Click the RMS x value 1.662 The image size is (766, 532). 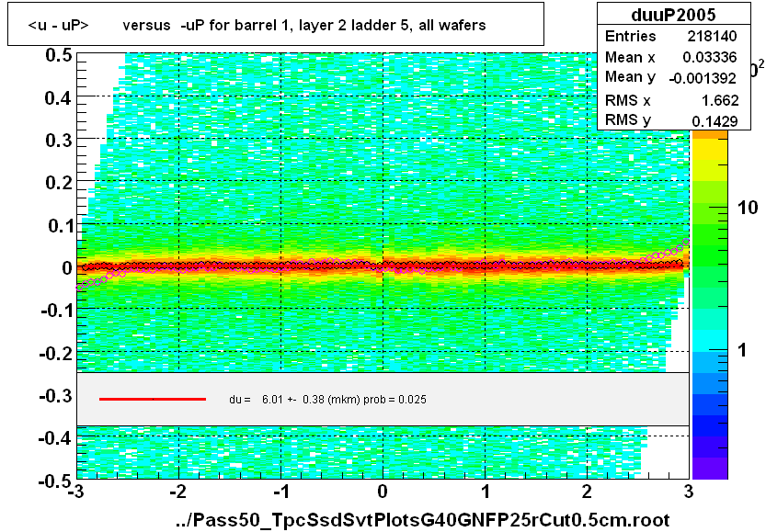click(720, 100)
